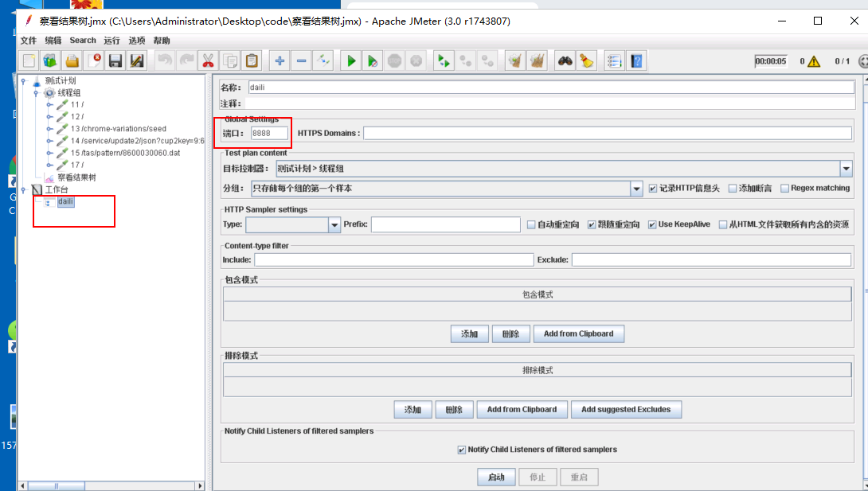Click the scrollbar right arrow in tree panel
868x491 pixels.
[200, 486]
